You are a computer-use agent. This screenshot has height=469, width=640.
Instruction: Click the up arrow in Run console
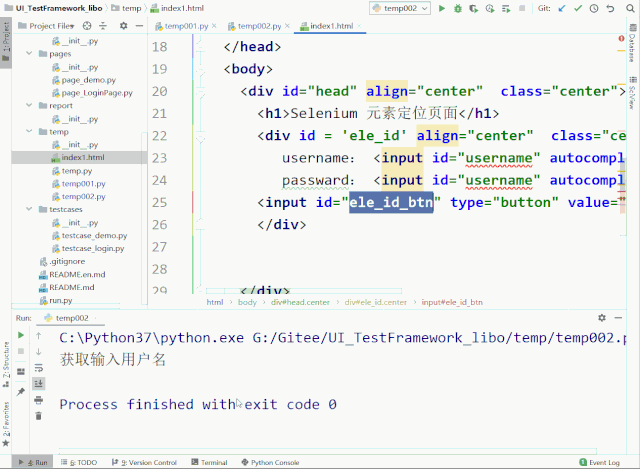tap(38, 336)
